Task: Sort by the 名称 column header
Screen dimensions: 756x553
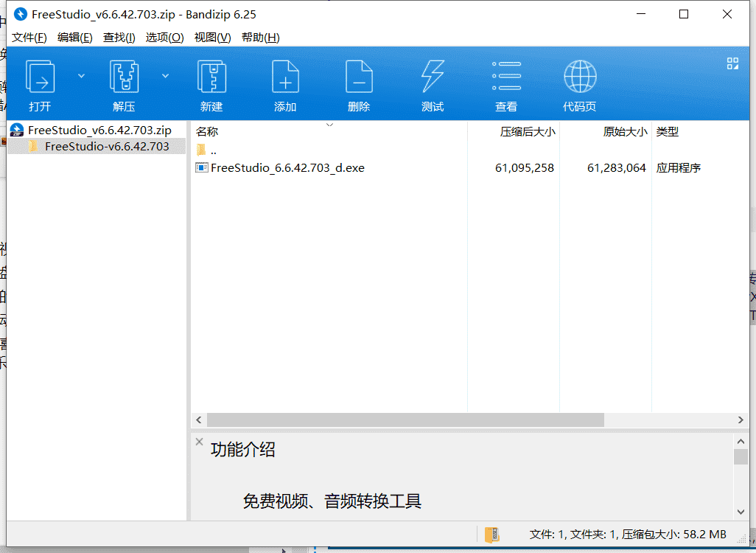Action: (329, 131)
